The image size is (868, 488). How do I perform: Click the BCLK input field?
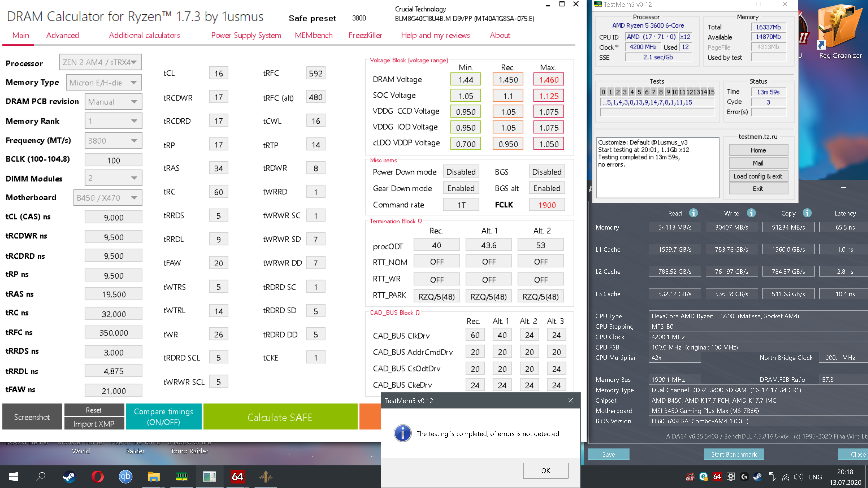tap(113, 160)
